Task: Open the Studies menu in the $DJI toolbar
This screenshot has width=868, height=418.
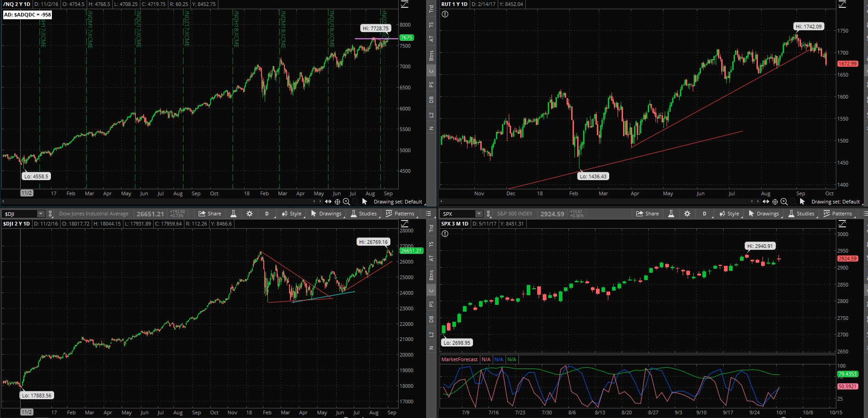Action: [364, 214]
